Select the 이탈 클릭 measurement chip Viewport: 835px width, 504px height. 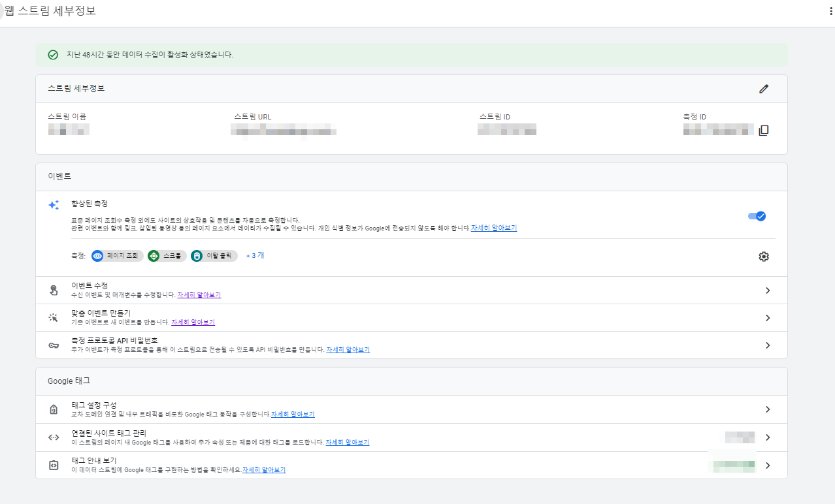pyautogui.click(x=214, y=256)
